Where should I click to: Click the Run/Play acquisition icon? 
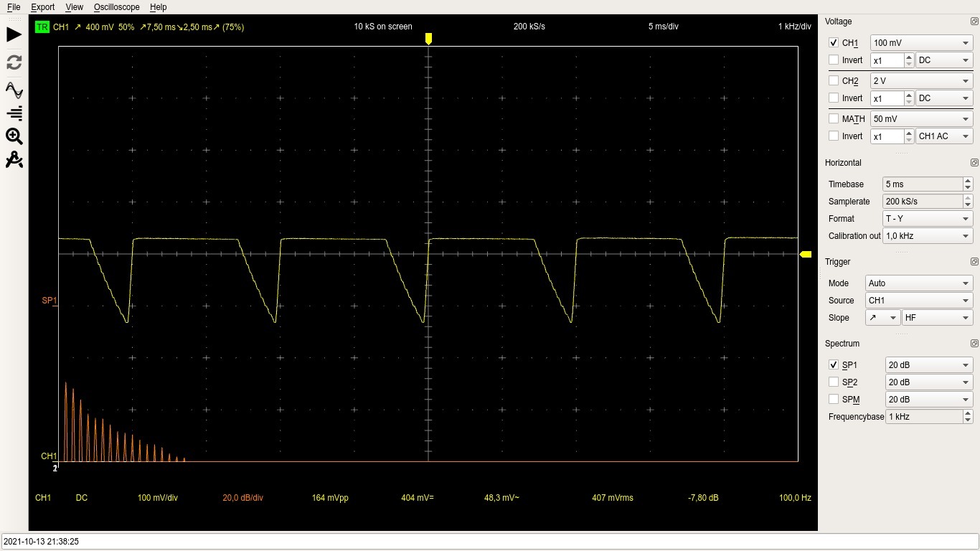14,35
